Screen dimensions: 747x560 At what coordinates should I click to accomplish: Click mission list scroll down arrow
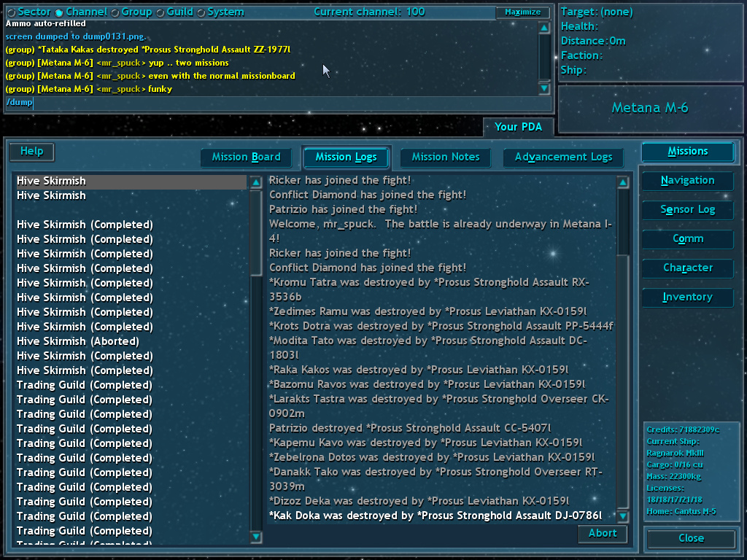(256, 537)
